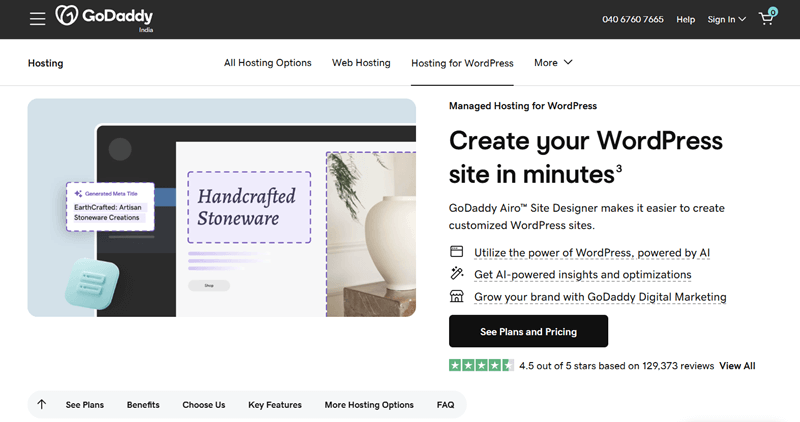Image resolution: width=800 pixels, height=422 pixels.
Task: Expand the More hosting menu
Action: click(x=553, y=63)
